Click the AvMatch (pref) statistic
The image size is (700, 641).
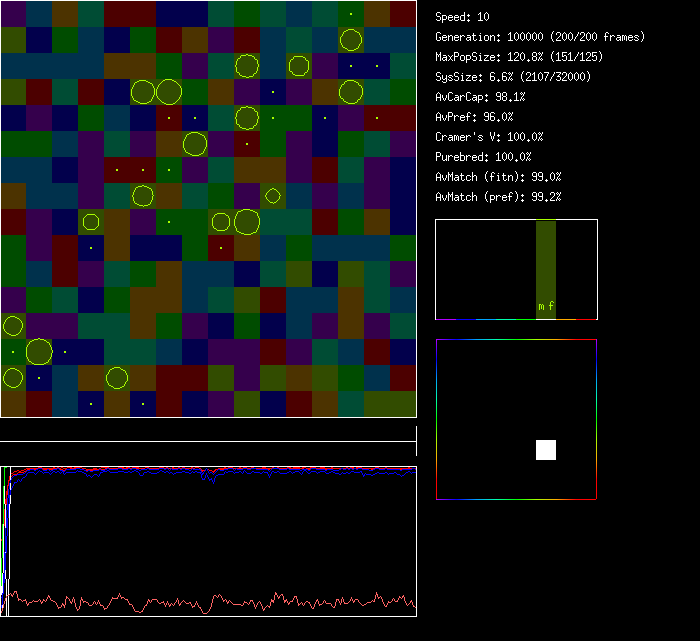(x=499, y=197)
